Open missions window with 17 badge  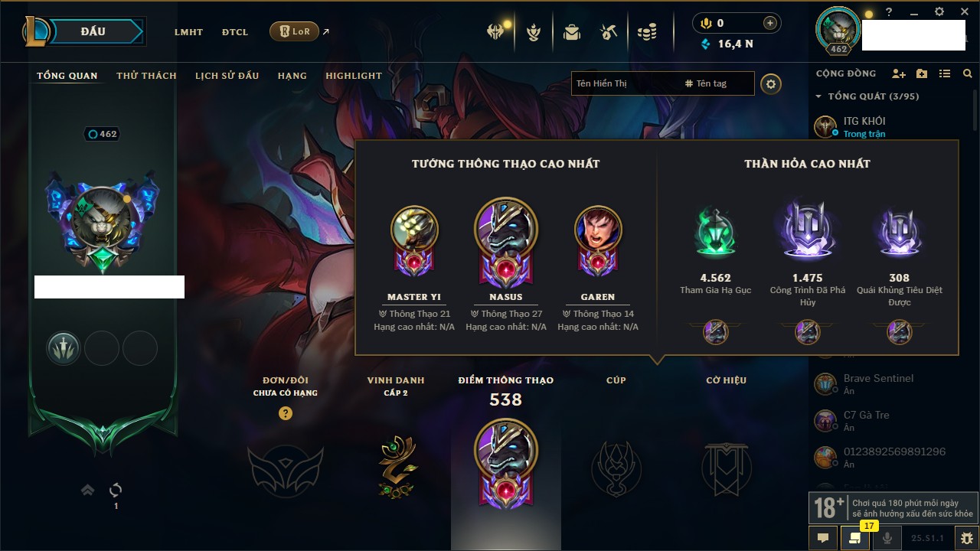click(854, 538)
